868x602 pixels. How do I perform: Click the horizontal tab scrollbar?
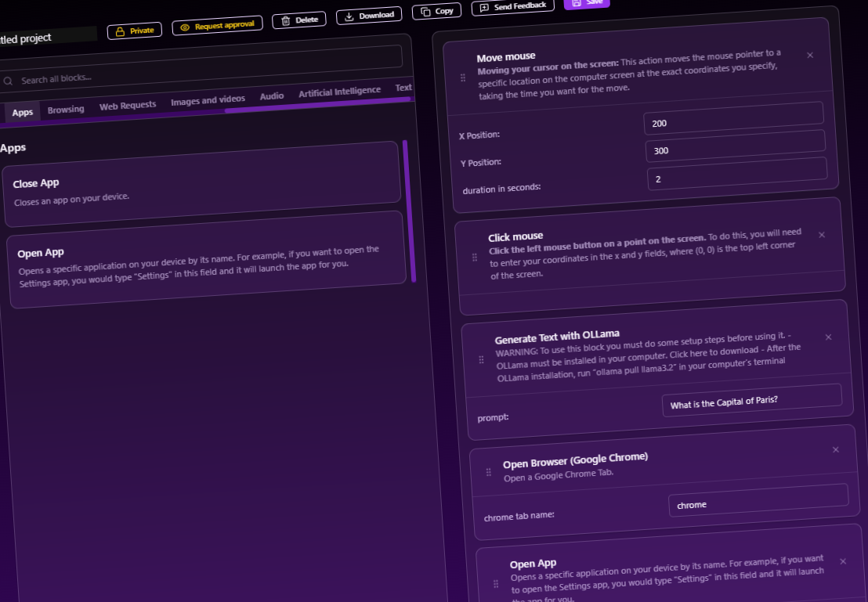pos(317,105)
